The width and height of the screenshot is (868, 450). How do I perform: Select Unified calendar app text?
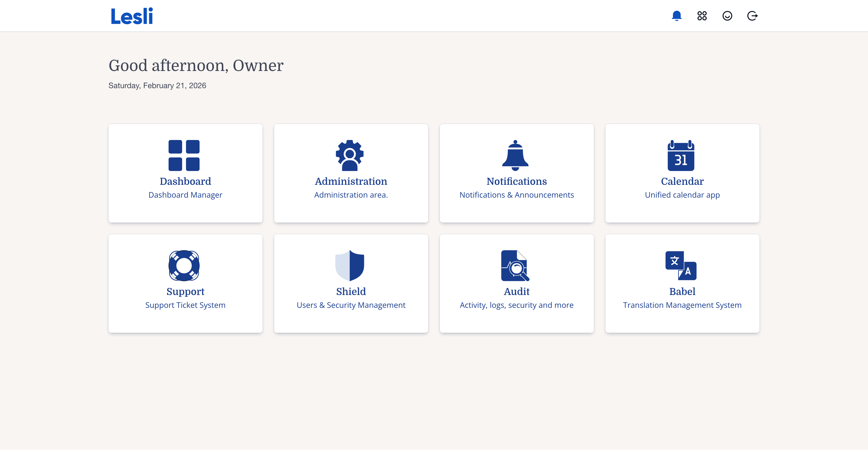[682, 195]
